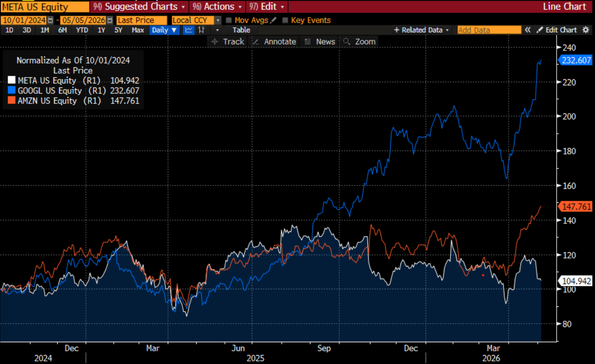
Task: Select META US Equity legend entry
Action: pos(74,80)
